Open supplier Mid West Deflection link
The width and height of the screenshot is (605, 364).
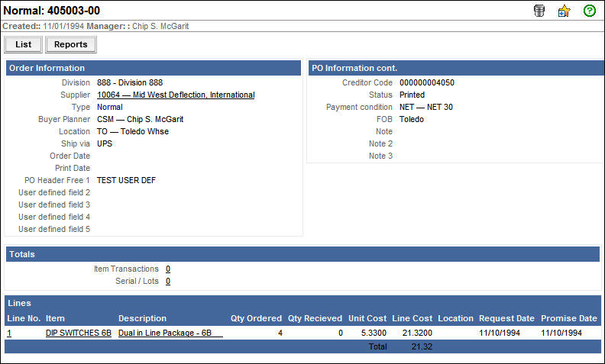pyautogui.click(x=176, y=95)
